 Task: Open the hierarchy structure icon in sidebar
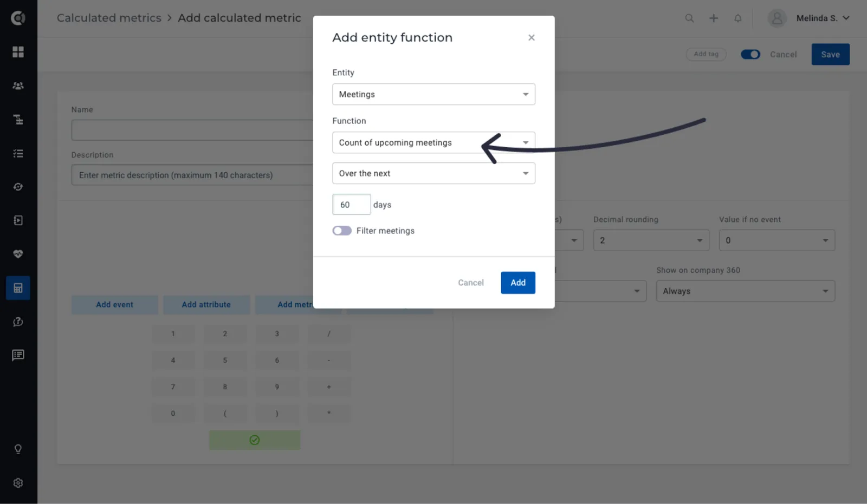(18, 120)
